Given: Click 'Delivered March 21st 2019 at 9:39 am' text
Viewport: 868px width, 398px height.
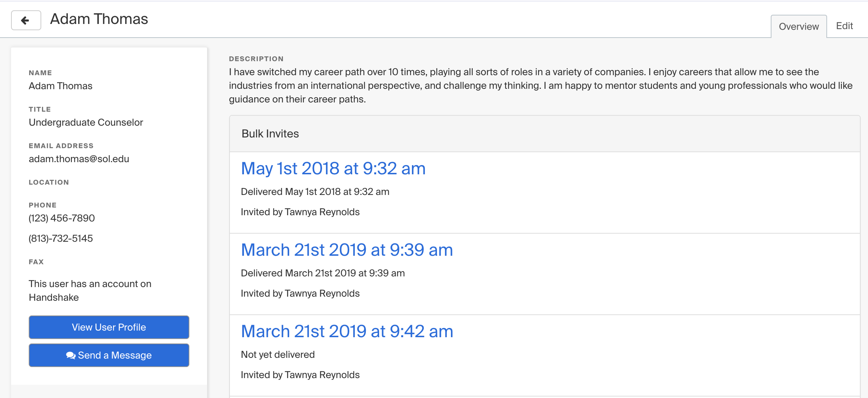Looking at the screenshot, I should point(322,273).
